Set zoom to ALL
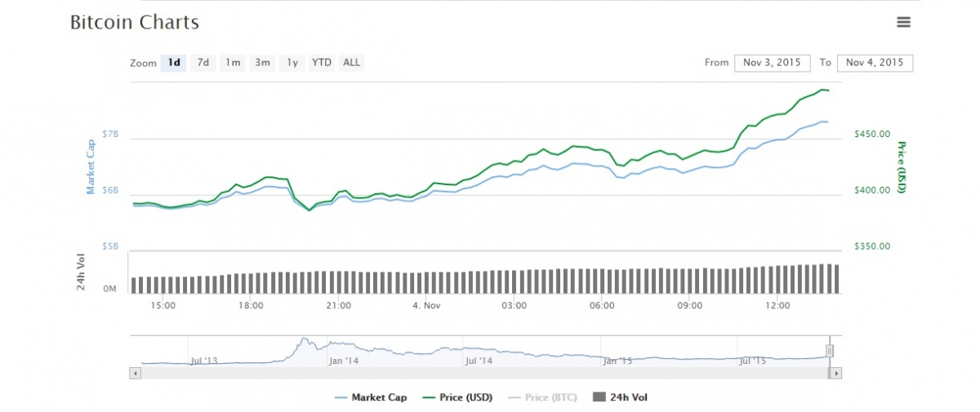The image size is (980, 412). click(x=351, y=63)
